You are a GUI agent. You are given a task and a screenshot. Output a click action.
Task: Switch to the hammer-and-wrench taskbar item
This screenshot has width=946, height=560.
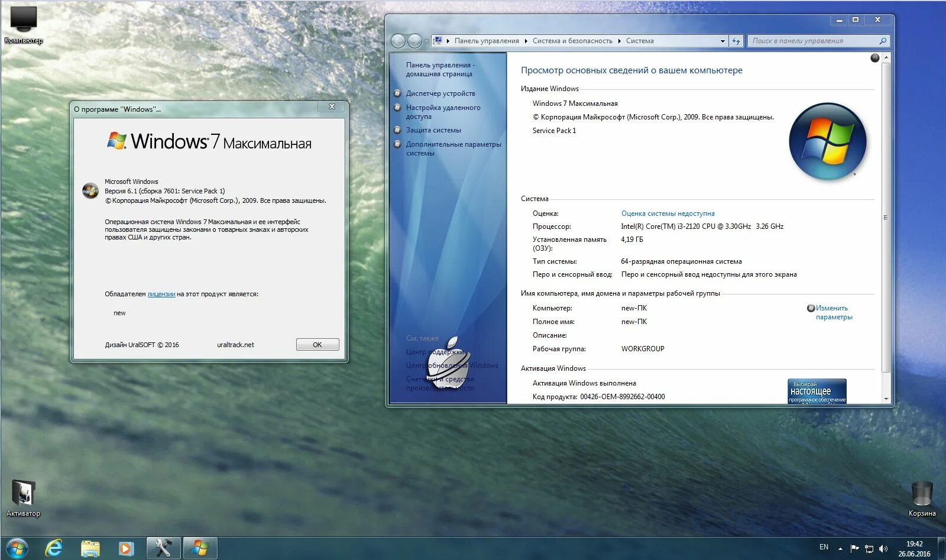coord(163,548)
